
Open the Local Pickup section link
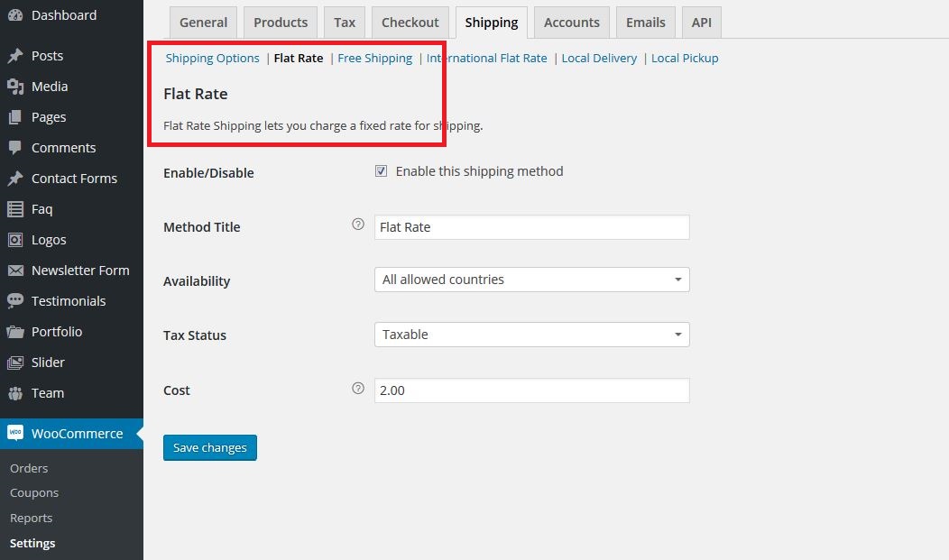[x=685, y=58]
